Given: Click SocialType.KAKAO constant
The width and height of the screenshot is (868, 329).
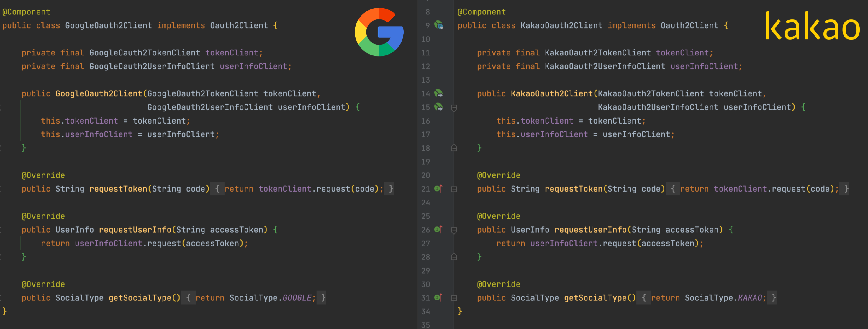Looking at the screenshot, I should click(750, 298).
